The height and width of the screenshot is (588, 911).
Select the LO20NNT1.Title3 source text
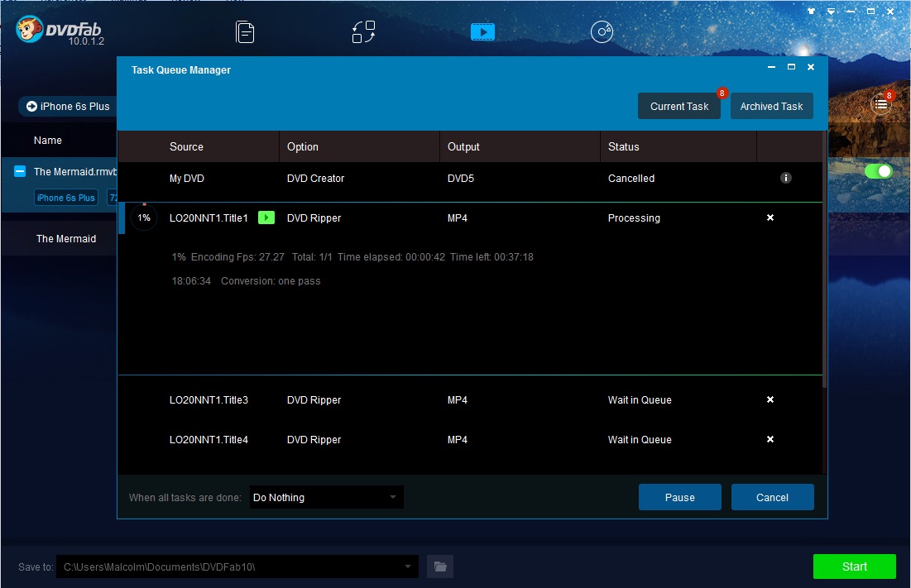click(209, 400)
